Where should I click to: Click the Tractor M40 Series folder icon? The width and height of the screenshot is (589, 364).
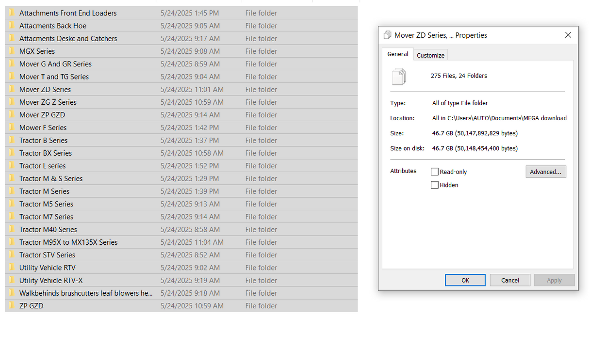click(x=12, y=230)
